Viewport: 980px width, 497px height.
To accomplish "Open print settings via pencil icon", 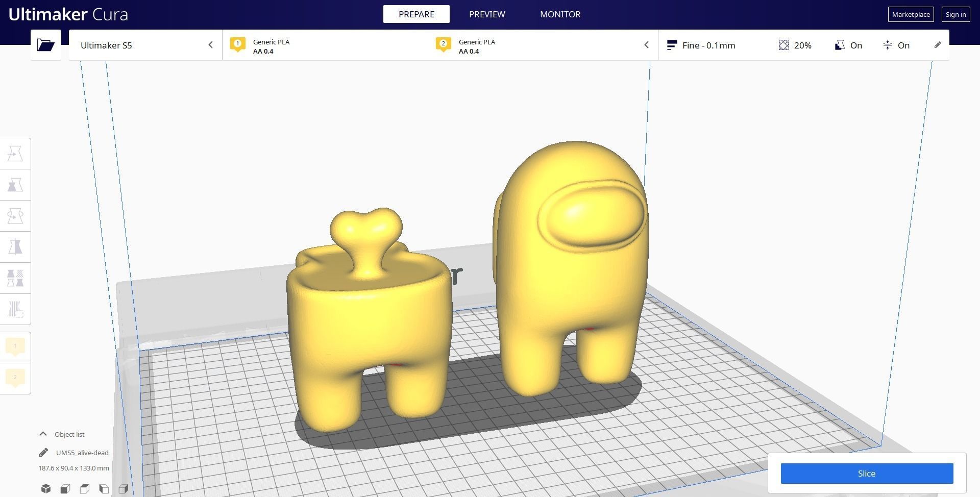I will point(938,45).
